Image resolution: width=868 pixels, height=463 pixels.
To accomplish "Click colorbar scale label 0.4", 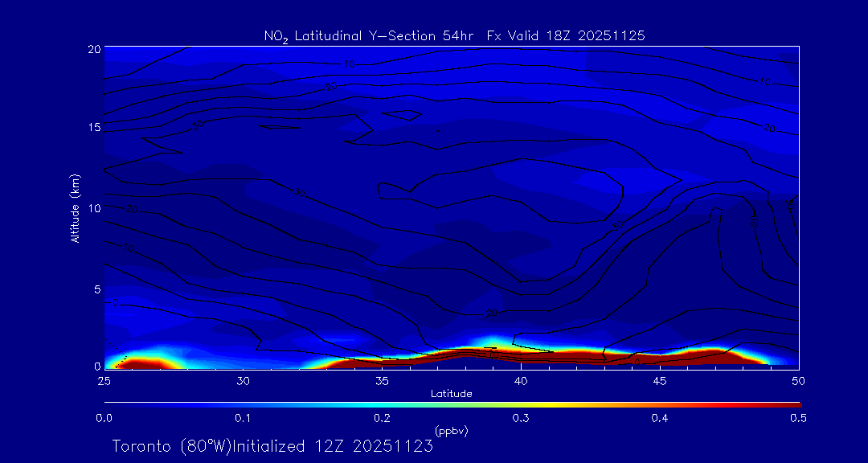I will pos(659,419).
